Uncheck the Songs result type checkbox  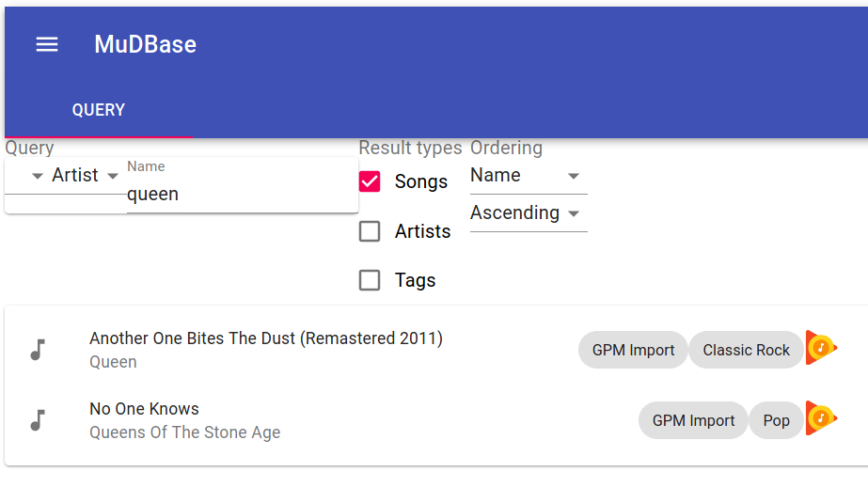370,181
